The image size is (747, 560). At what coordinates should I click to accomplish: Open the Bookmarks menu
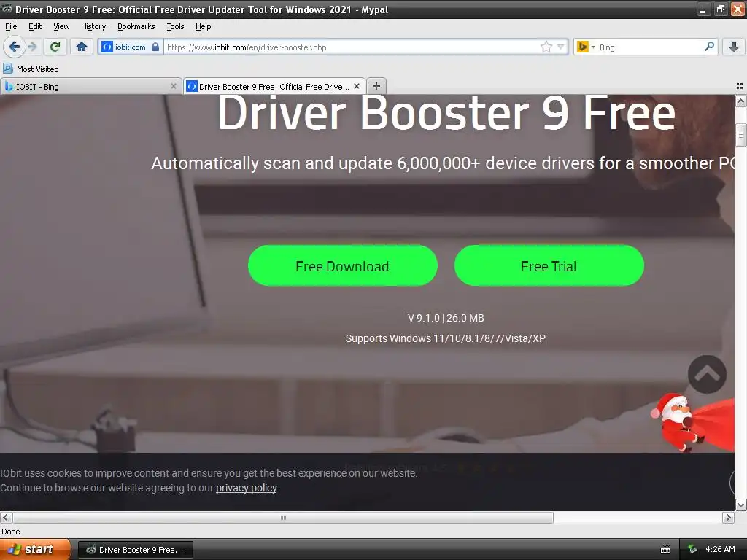click(136, 26)
